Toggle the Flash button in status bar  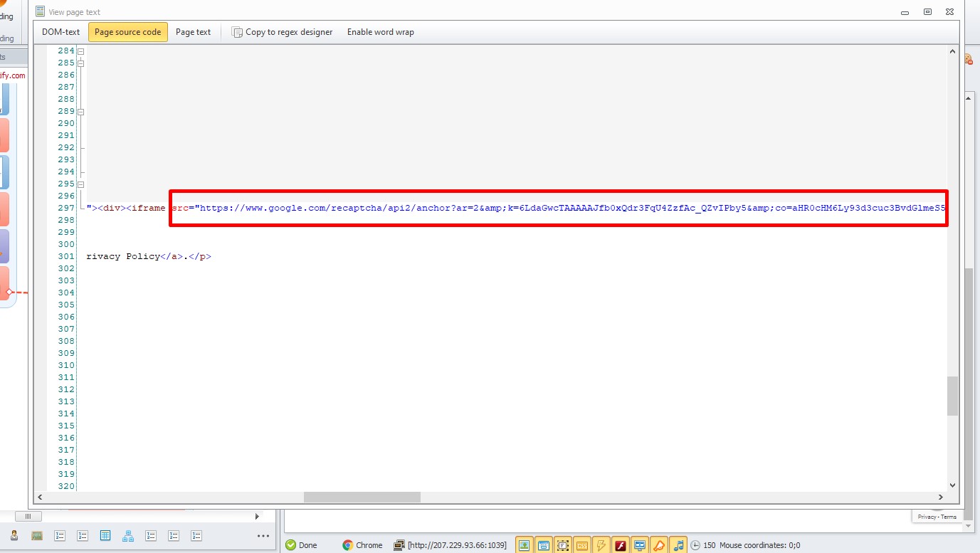pos(621,545)
